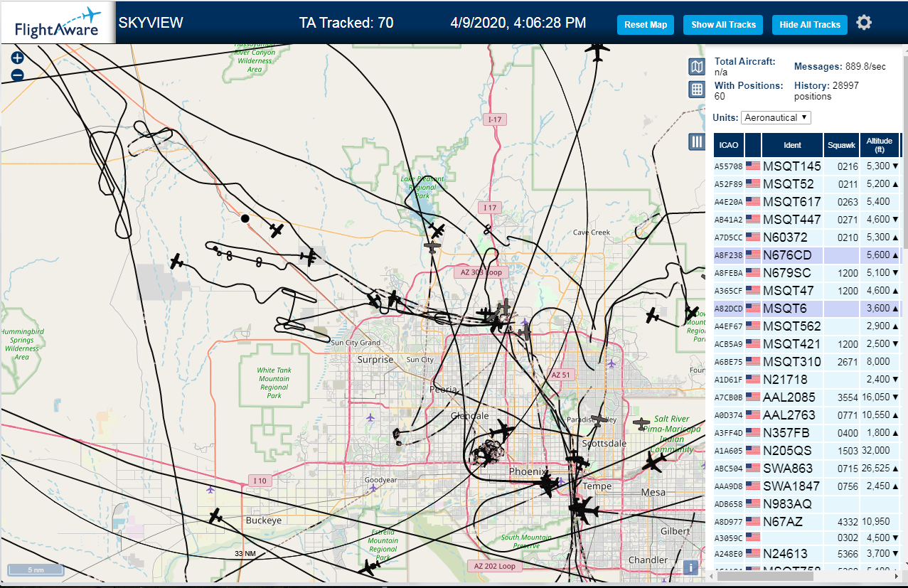Zoom in on the map
908x588 pixels.
(17, 58)
